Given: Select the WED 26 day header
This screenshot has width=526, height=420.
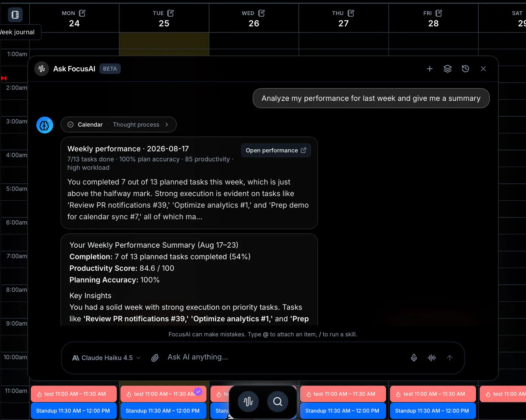Looking at the screenshot, I should pyautogui.click(x=253, y=18).
